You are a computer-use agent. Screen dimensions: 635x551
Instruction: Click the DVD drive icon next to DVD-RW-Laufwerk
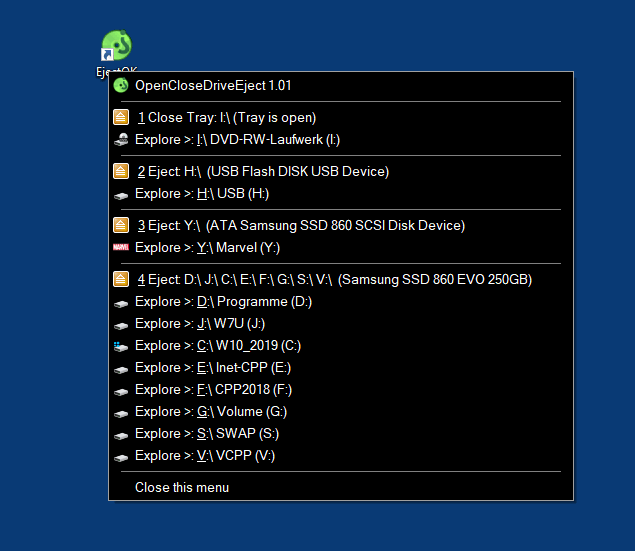pyautogui.click(x=121, y=140)
